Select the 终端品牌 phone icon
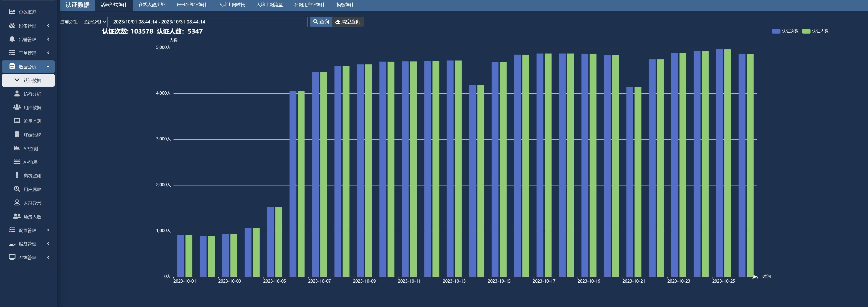Image resolution: width=868 pixels, height=307 pixels. click(x=17, y=134)
